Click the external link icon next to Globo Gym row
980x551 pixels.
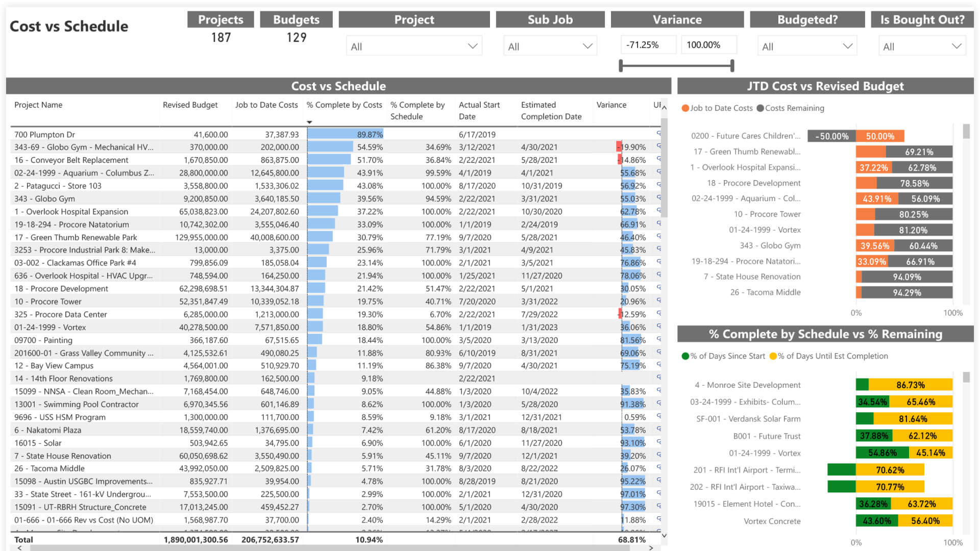point(659,199)
